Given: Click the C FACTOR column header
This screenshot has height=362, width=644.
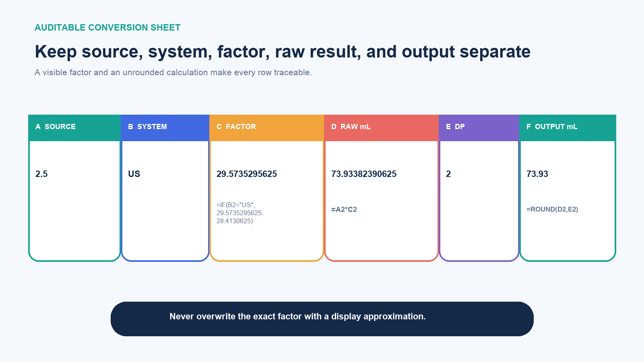Looking at the screenshot, I should (x=266, y=128).
